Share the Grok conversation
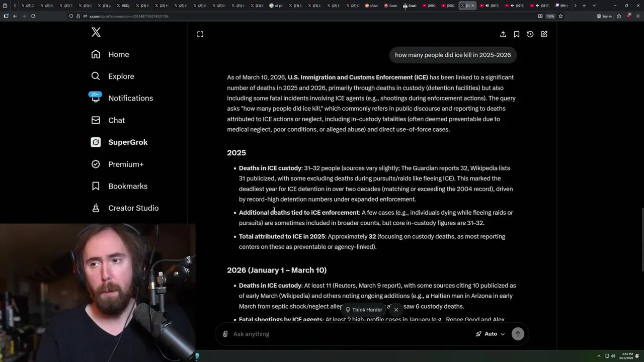 (x=503, y=34)
